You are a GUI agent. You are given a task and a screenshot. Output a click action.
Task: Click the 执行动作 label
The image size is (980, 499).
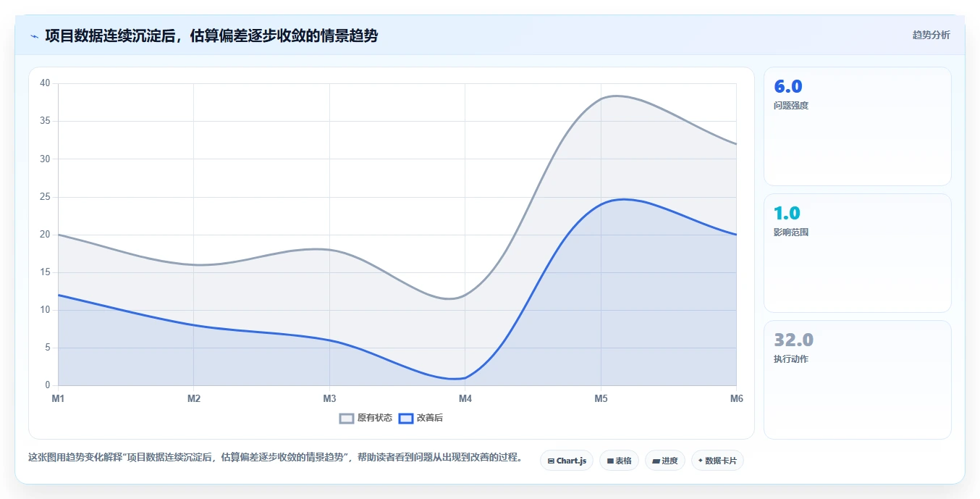point(791,359)
